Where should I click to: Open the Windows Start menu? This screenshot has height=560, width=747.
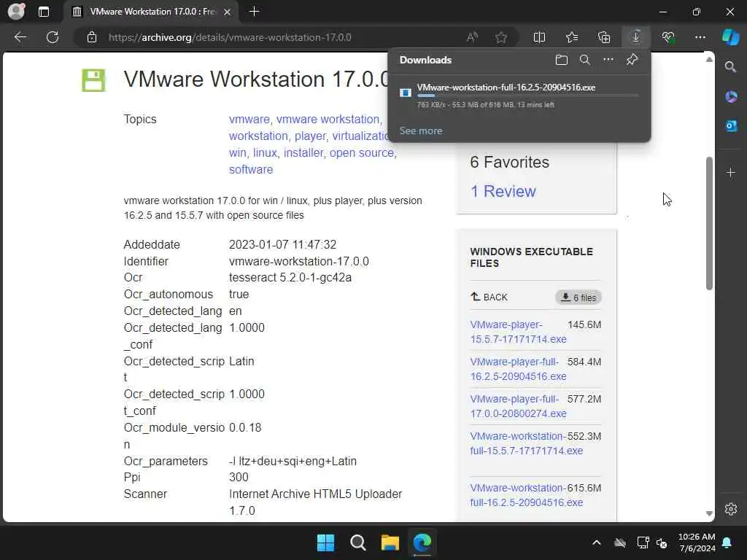(326, 542)
